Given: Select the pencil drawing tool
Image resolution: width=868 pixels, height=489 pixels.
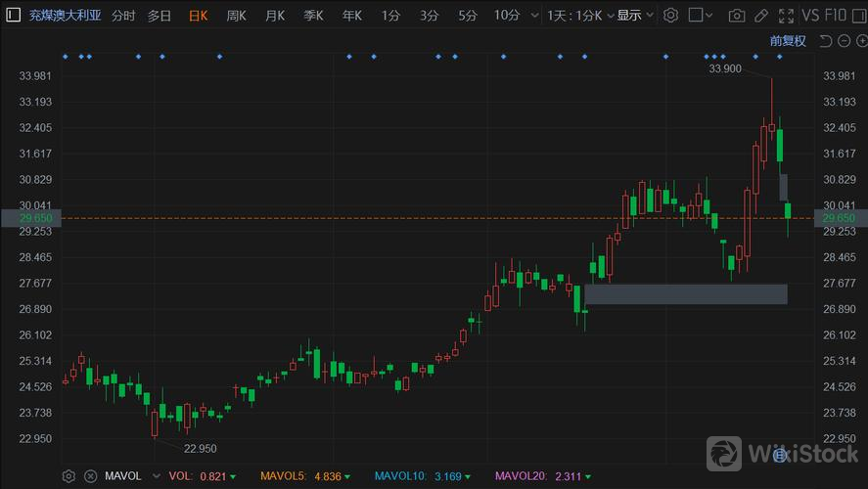Looking at the screenshot, I should (760, 16).
